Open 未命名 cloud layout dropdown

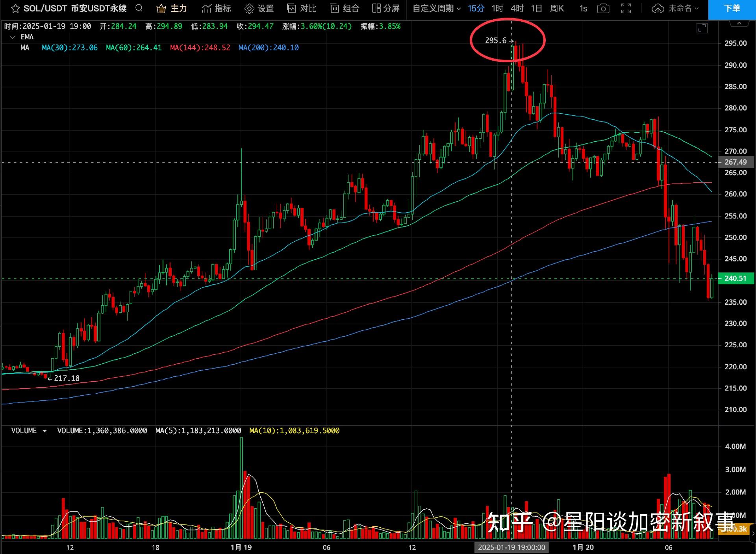(675, 8)
